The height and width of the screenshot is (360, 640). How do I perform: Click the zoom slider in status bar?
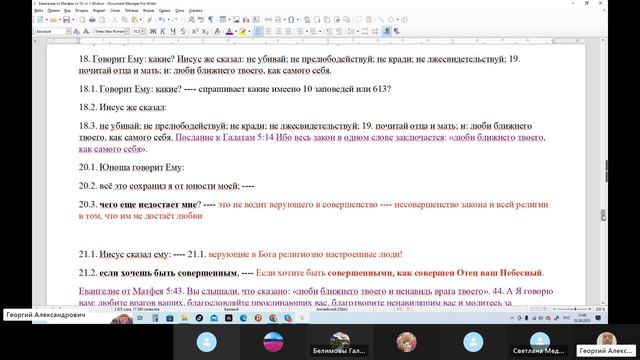tap(571, 309)
